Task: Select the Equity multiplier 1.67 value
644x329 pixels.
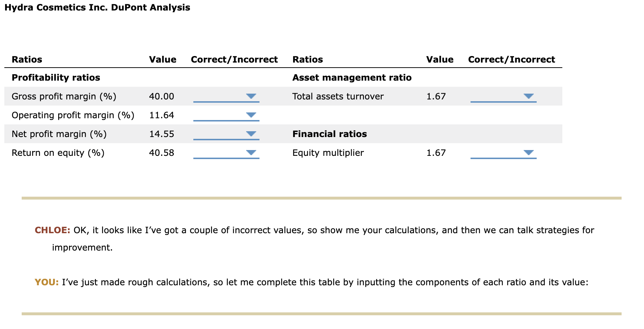Action: 436,153
